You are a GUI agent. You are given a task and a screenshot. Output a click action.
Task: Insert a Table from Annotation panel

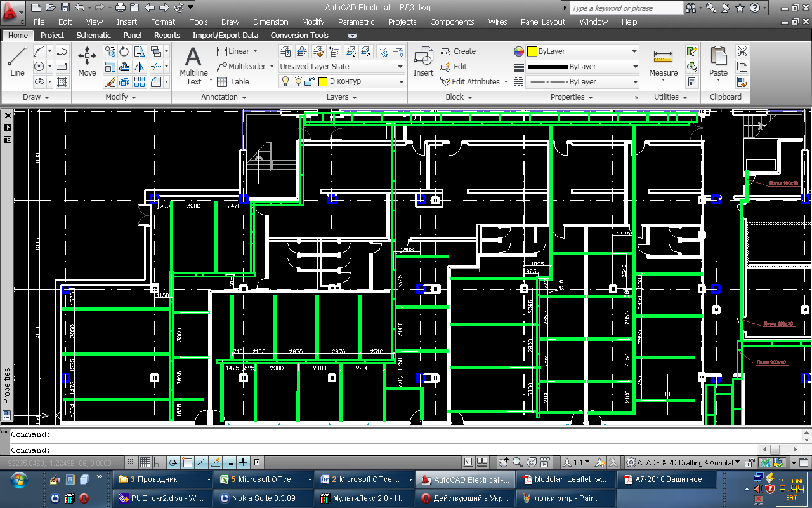233,82
